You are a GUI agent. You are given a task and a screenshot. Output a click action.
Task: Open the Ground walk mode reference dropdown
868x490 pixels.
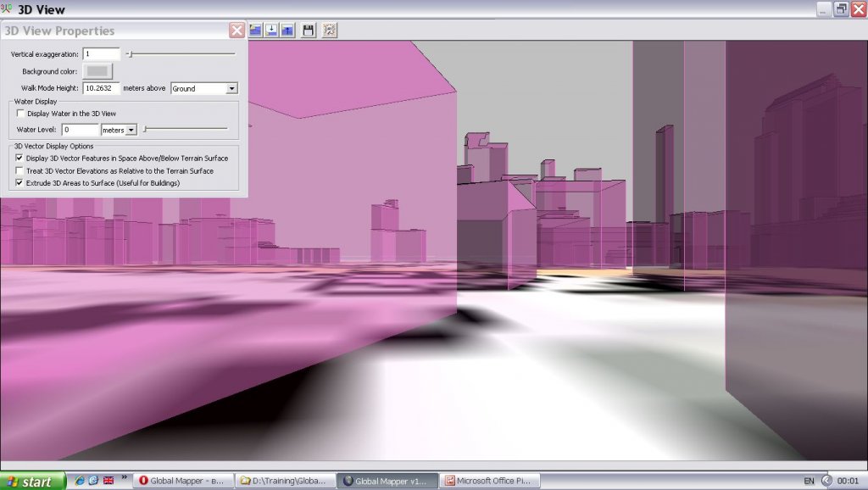point(231,88)
